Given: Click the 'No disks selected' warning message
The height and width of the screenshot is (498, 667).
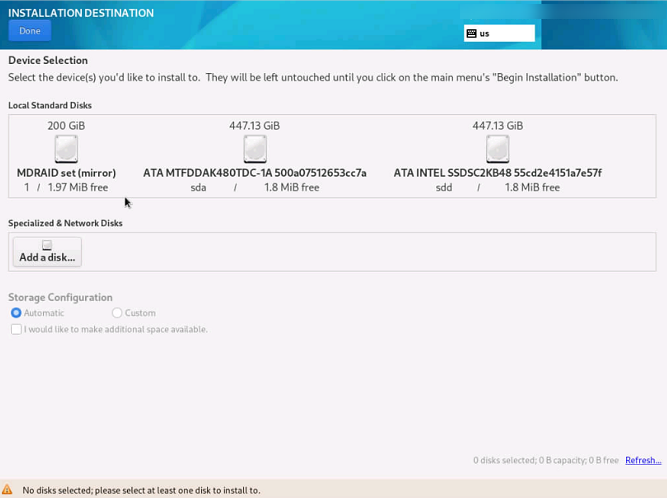Looking at the screenshot, I should 141,490.
